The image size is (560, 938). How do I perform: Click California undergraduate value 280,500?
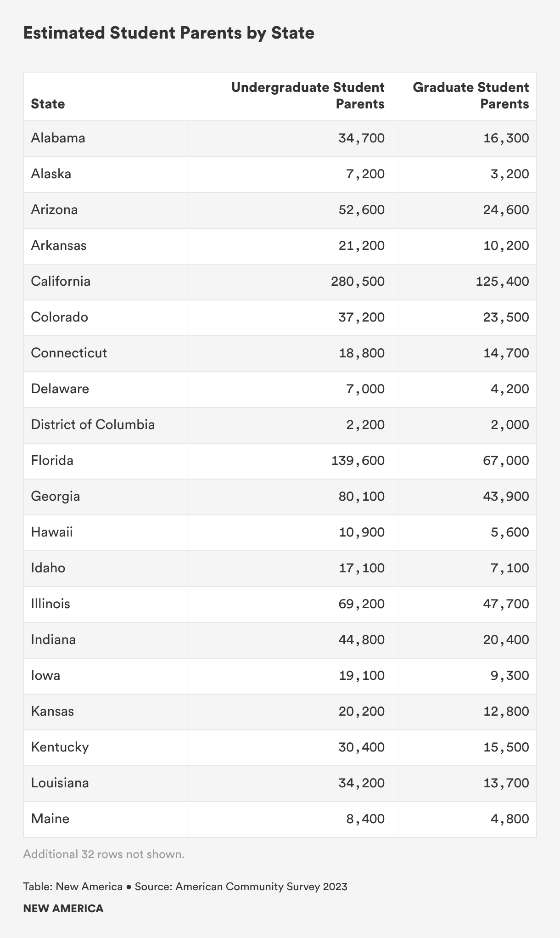(x=358, y=282)
